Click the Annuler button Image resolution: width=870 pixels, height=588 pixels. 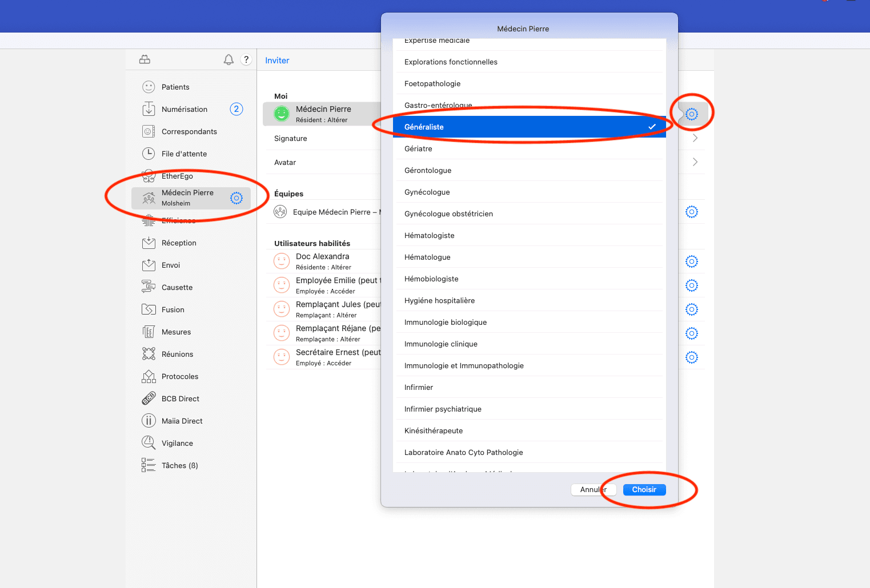click(x=593, y=490)
